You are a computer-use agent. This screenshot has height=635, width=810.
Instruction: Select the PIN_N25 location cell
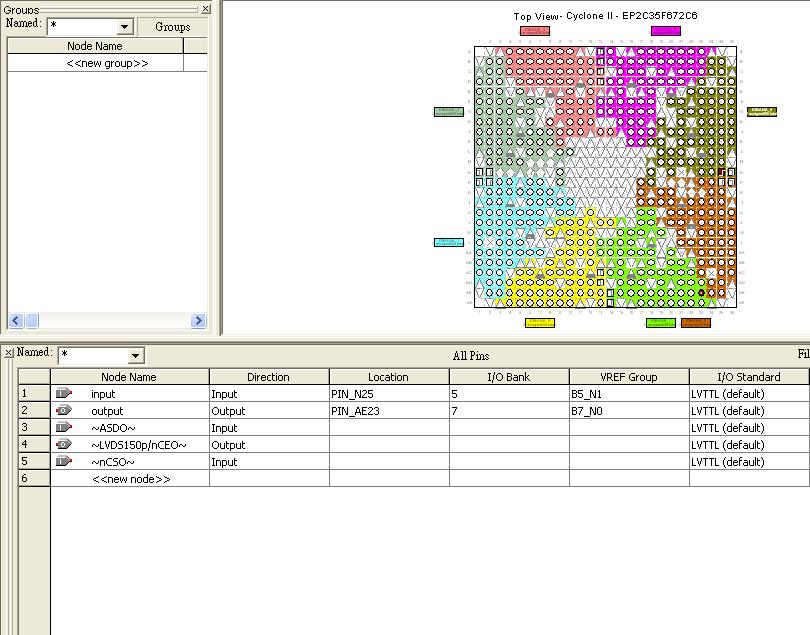[x=388, y=394]
